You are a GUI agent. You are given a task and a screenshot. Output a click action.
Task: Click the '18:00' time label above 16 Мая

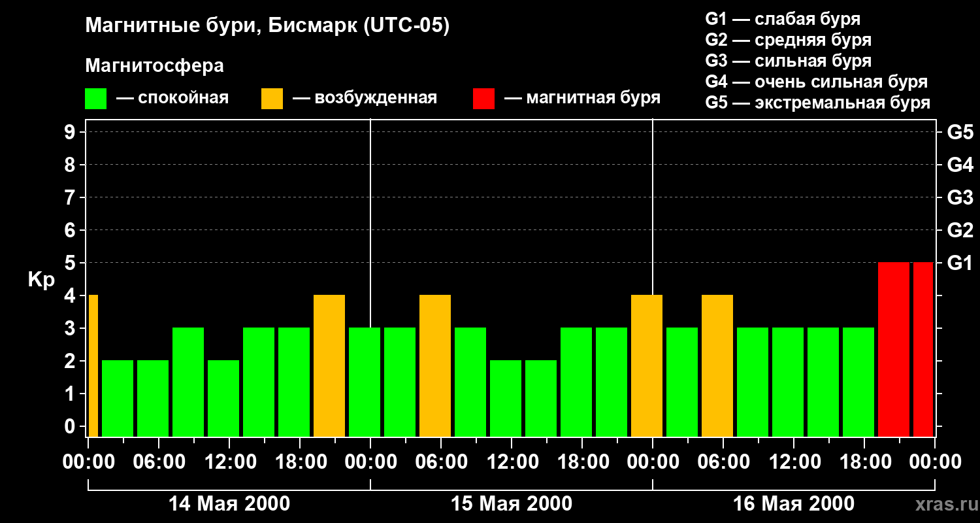tap(864, 462)
